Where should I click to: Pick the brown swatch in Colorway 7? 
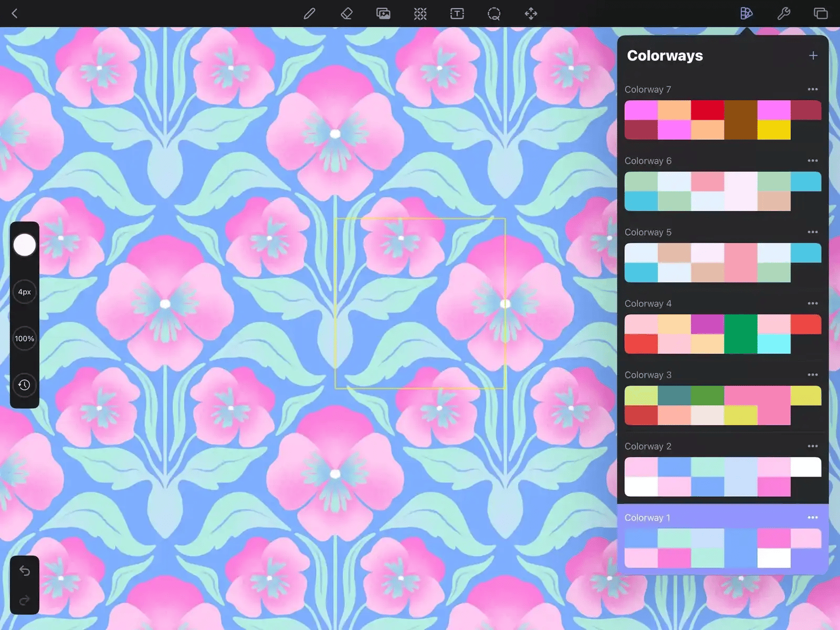[741, 120]
